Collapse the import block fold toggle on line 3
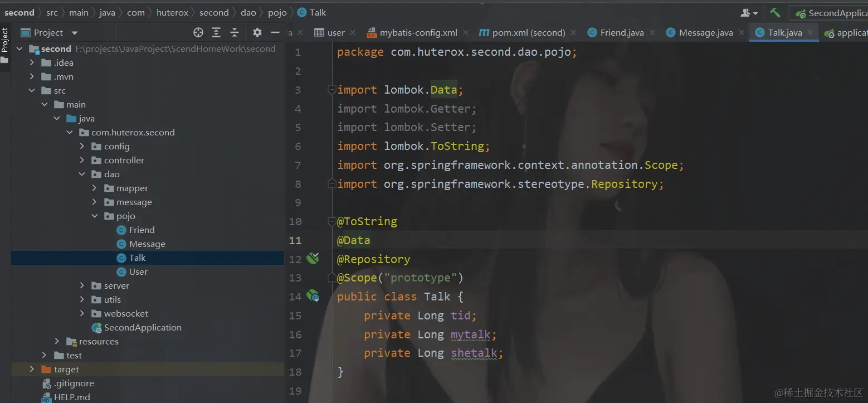This screenshot has width=868, height=403. point(331,90)
